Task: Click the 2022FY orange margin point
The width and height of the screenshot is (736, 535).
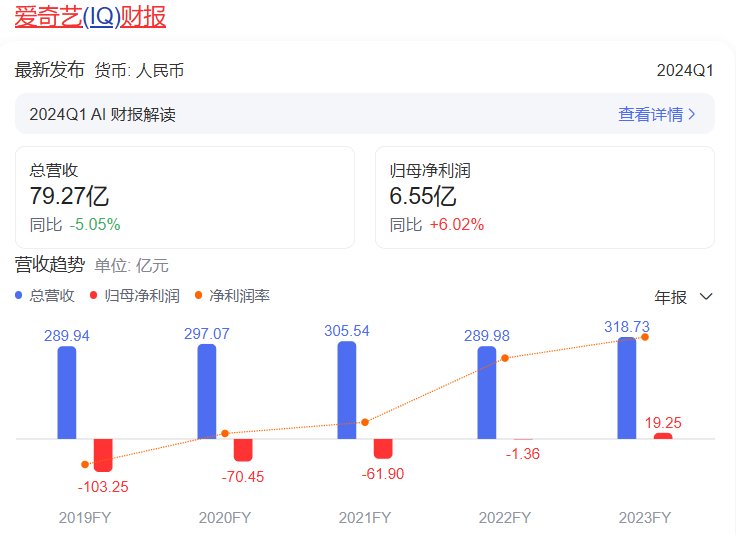Action: point(505,358)
